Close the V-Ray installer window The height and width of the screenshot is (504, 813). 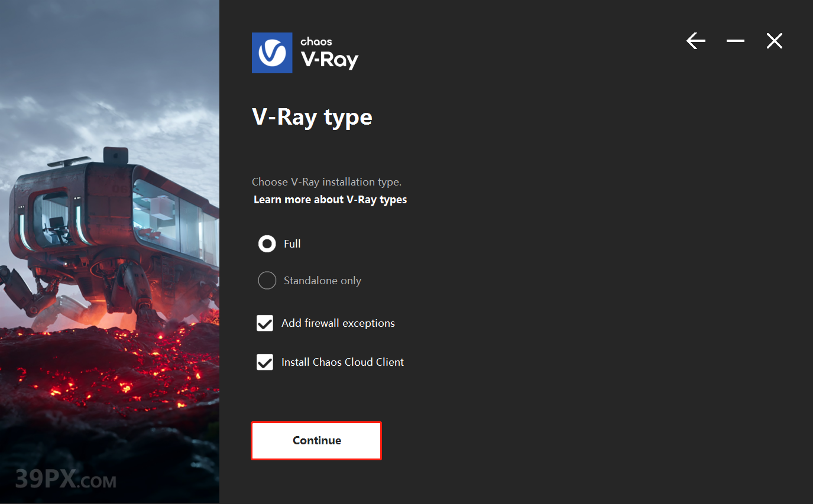click(775, 41)
